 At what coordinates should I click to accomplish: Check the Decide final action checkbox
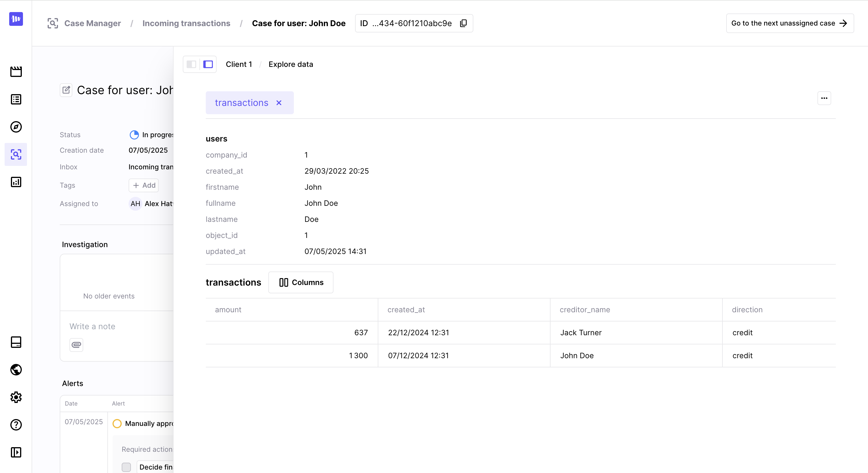point(126,467)
